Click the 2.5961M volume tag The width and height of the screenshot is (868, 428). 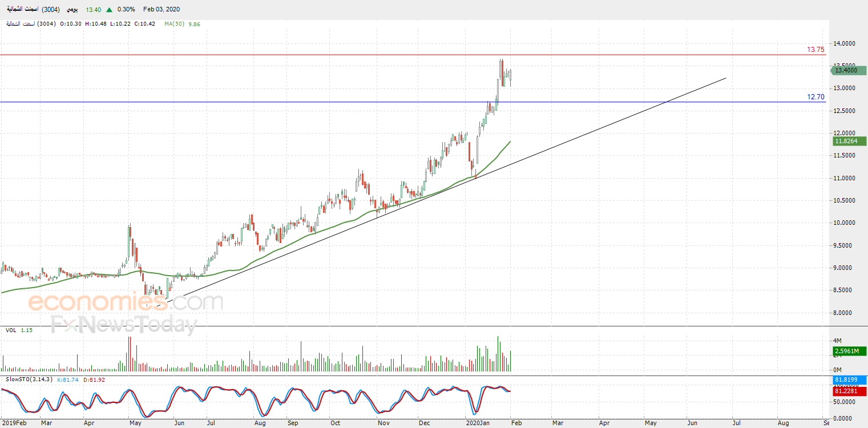[850, 351]
